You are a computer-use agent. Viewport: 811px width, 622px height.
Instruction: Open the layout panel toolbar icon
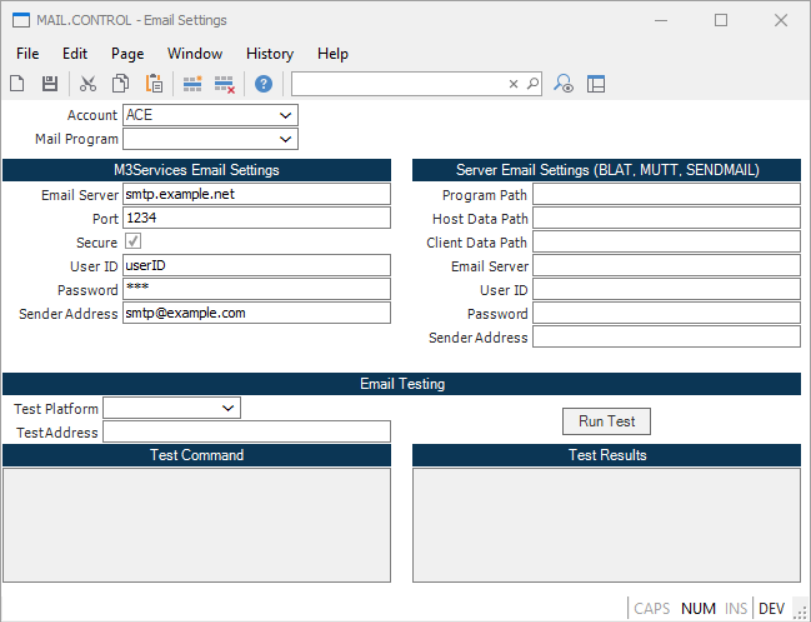tap(597, 83)
